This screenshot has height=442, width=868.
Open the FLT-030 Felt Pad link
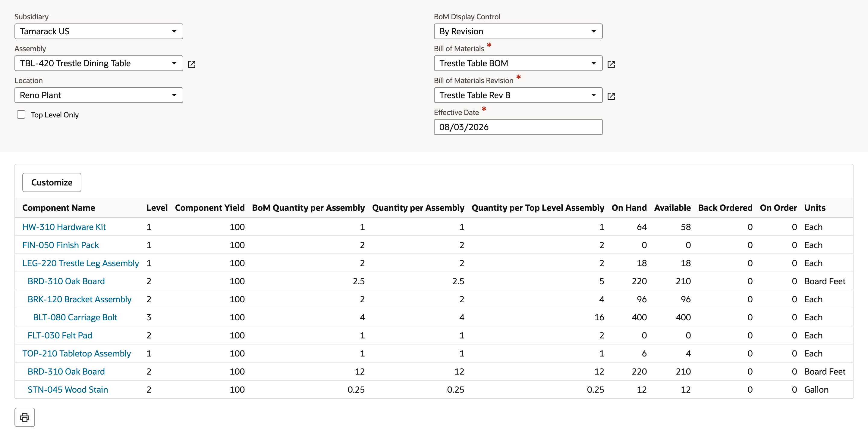click(x=60, y=335)
